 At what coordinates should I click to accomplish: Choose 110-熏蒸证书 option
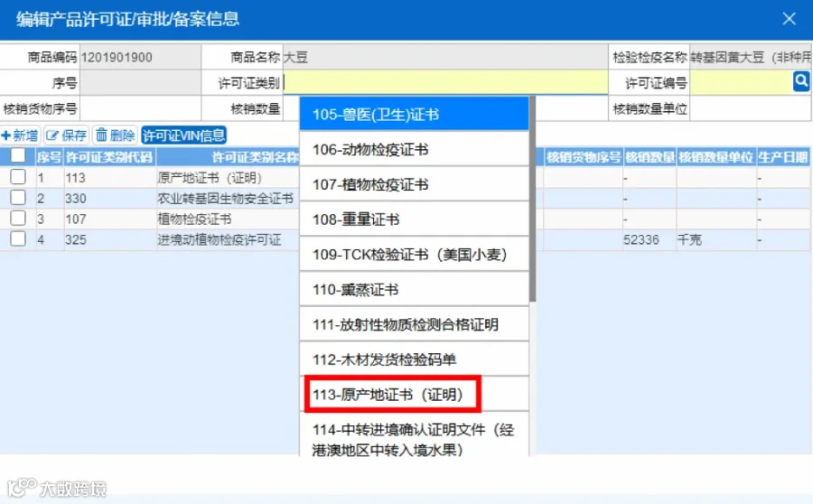pyautogui.click(x=414, y=289)
